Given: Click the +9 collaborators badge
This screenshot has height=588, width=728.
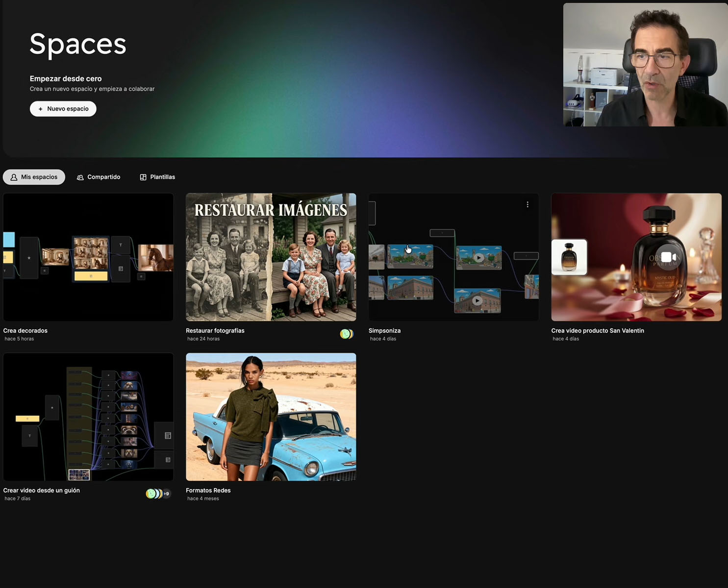Looking at the screenshot, I should [x=167, y=494].
